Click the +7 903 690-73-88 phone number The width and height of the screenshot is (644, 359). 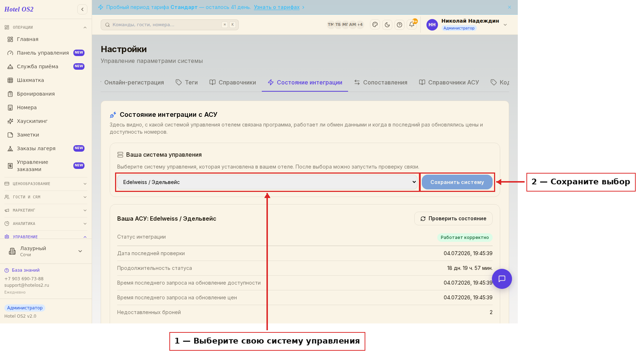click(x=24, y=279)
